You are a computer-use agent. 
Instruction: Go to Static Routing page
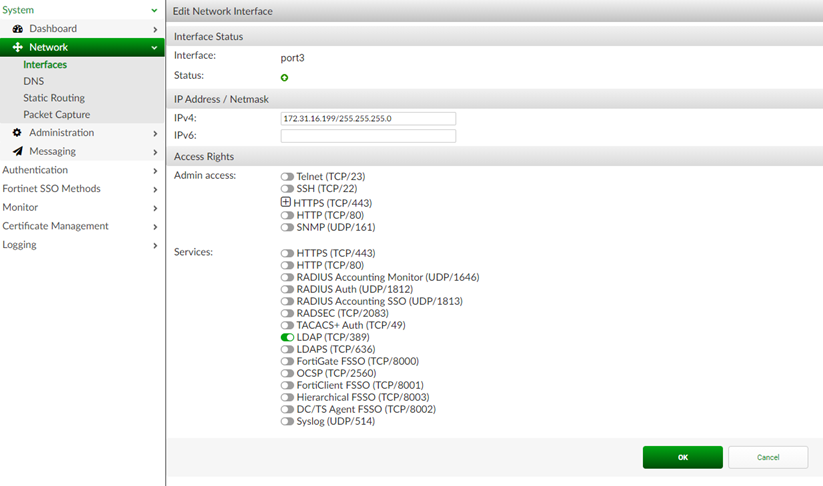click(54, 98)
